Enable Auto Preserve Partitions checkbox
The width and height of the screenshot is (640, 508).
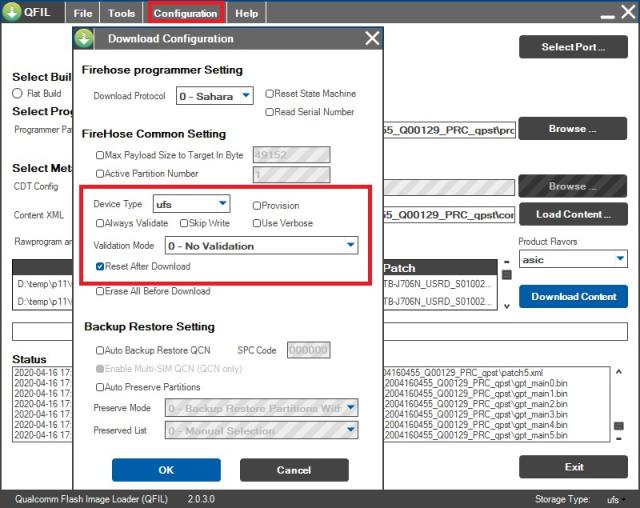(x=100, y=387)
